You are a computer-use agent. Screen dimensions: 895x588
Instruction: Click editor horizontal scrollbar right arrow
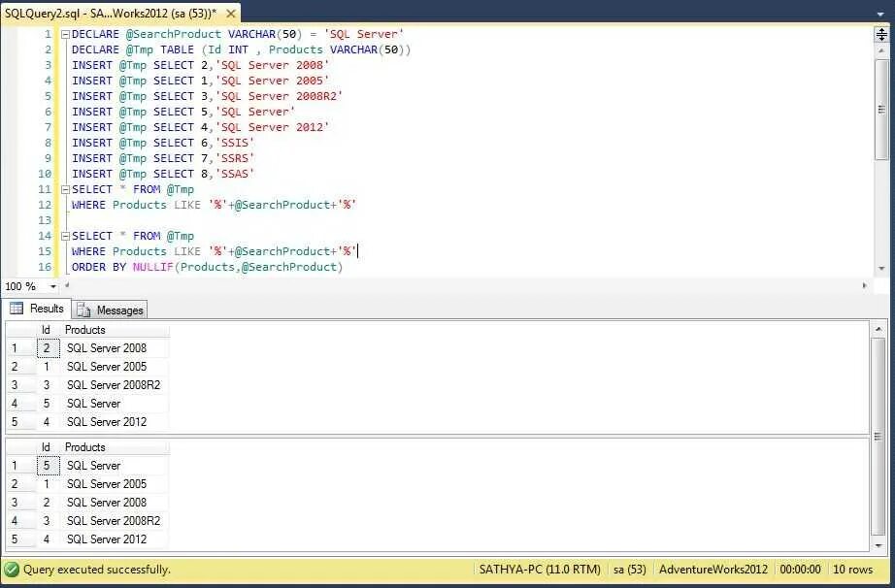[864, 285]
